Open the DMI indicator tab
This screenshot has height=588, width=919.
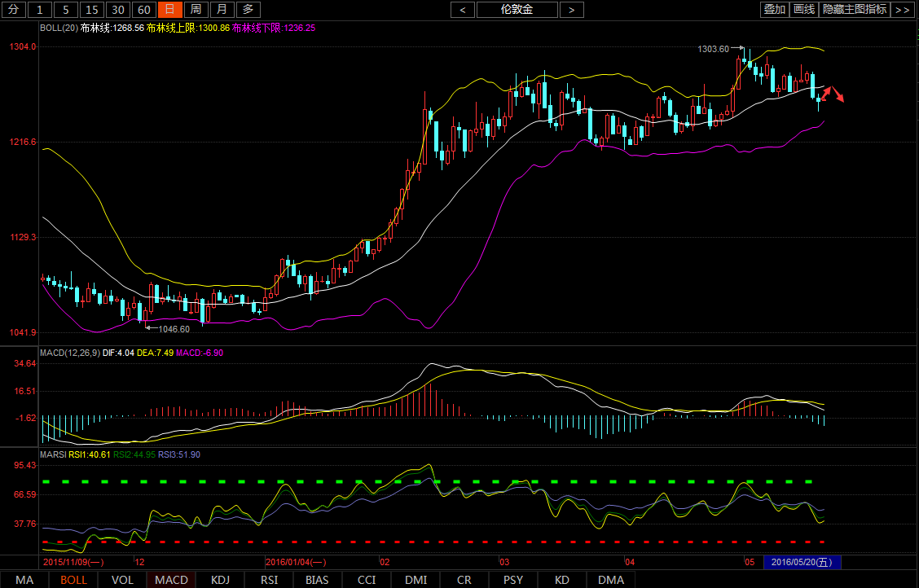416,580
